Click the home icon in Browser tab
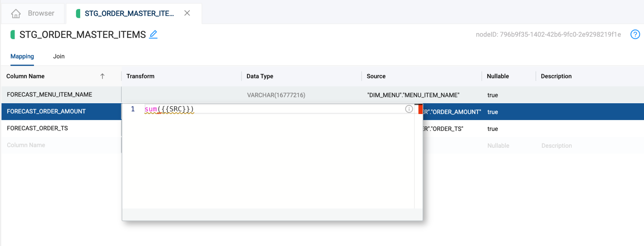644x246 pixels. (16, 14)
